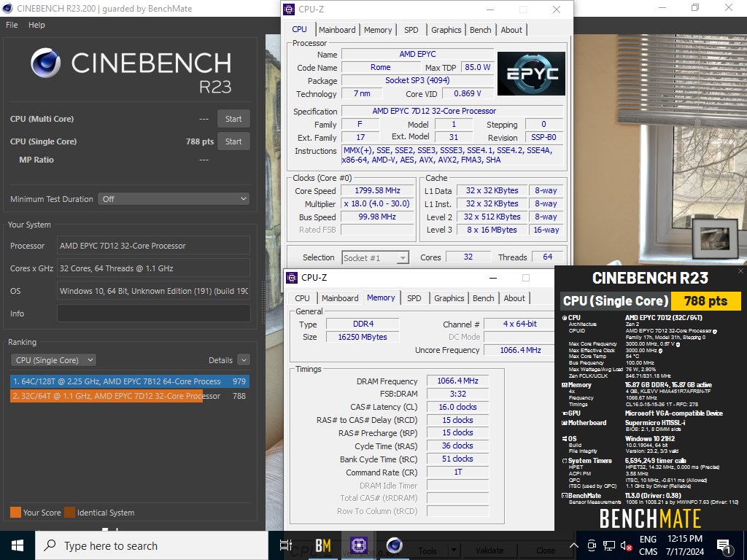Viewport: 747px width, 560px height.
Task: Open SPD tab in lower CPU-Z
Action: click(414, 298)
